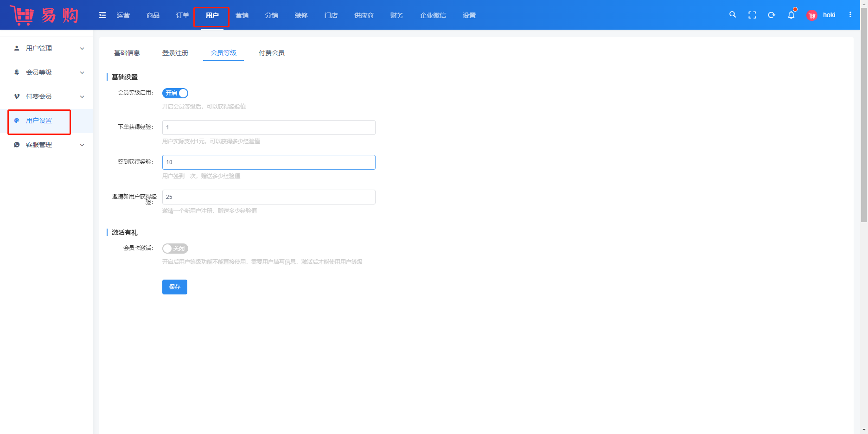Enable the 会员卡激活 switch
The width and height of the screenshot is (868, 434).
point(175,249)
